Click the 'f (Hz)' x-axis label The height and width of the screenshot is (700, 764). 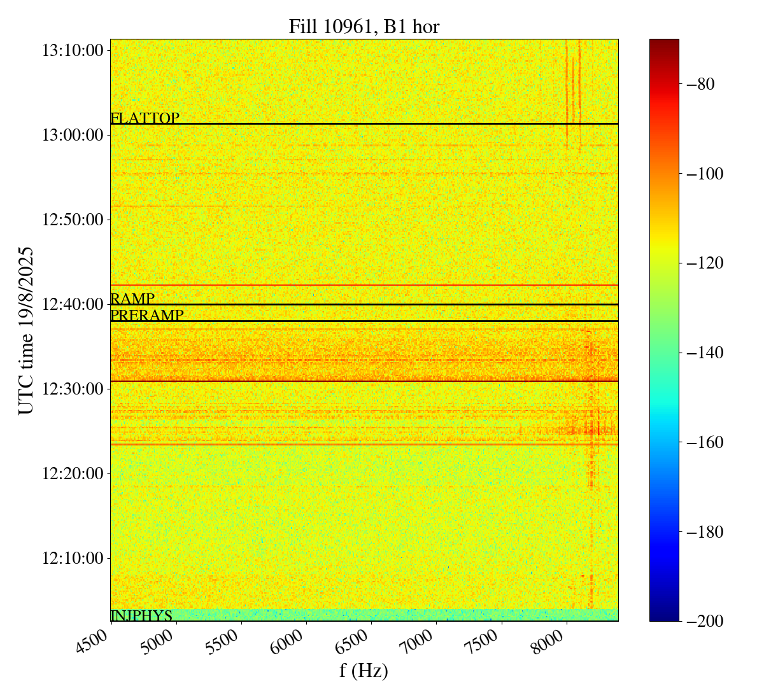[364, 670]
